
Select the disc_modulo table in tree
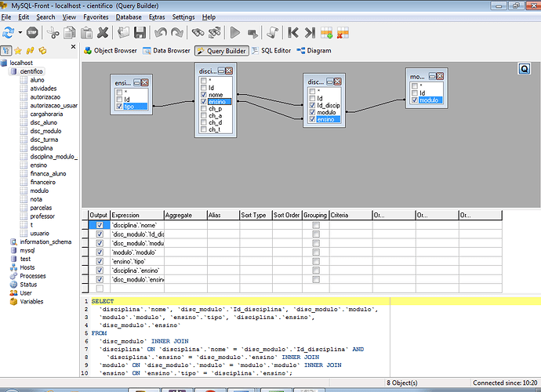click(x=45, y=131)
